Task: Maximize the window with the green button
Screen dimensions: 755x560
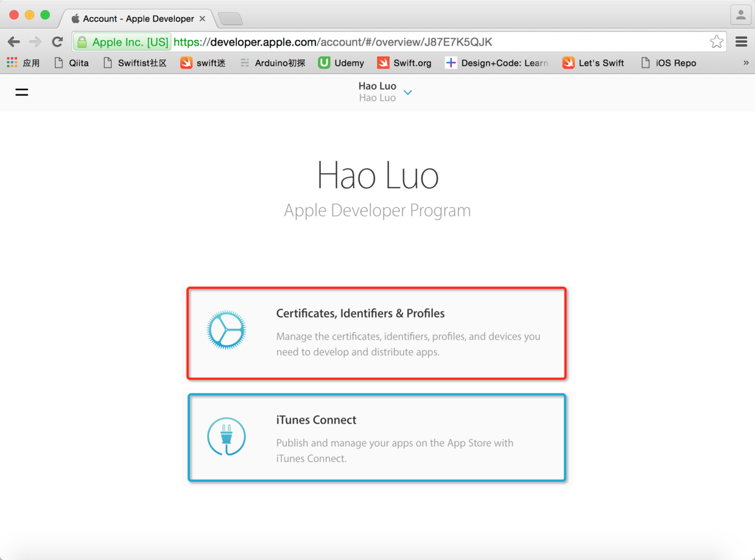Action: (45, 15)
